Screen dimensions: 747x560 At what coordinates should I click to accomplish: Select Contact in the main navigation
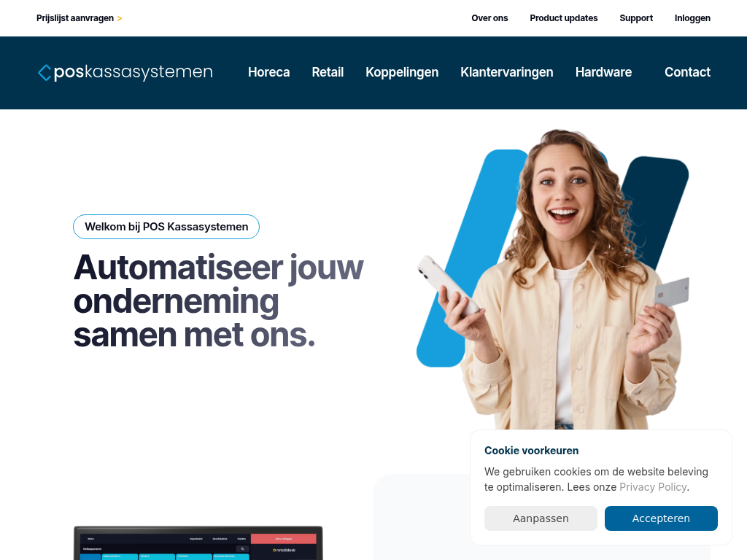click(x=687, y=72)
